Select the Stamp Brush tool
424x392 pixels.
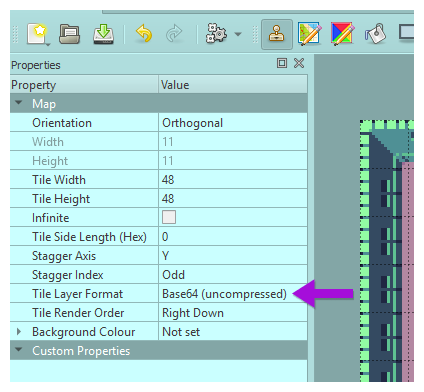pos(277,34)
